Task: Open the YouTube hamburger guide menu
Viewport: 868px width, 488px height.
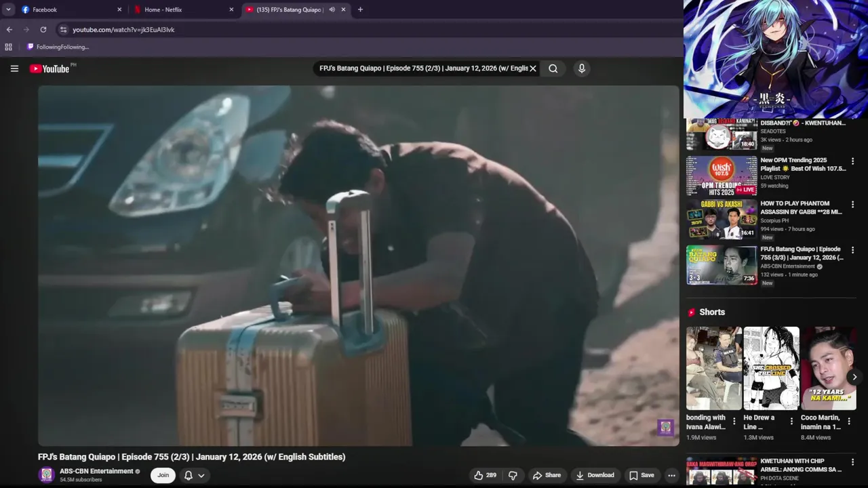Action: 14,68
